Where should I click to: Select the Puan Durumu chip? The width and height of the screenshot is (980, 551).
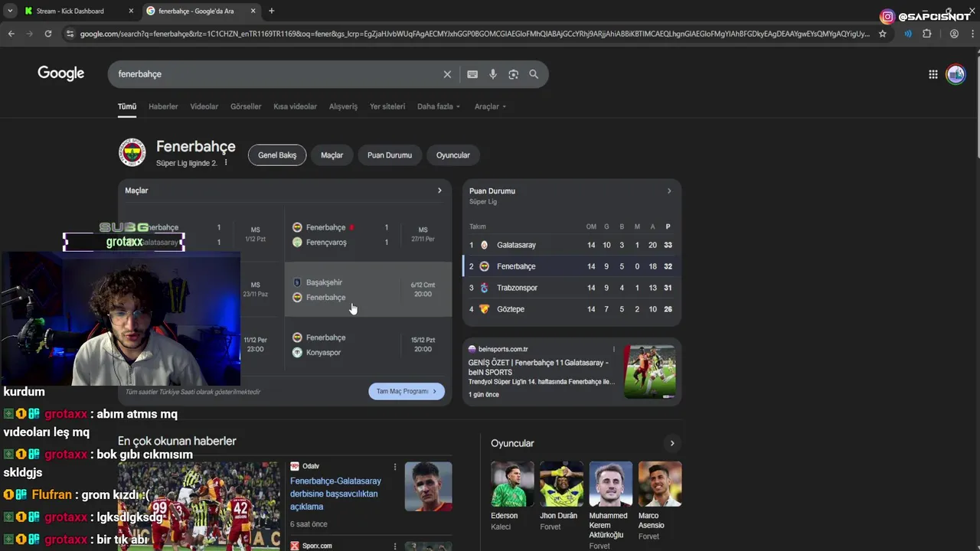click(x=390, y=155)
